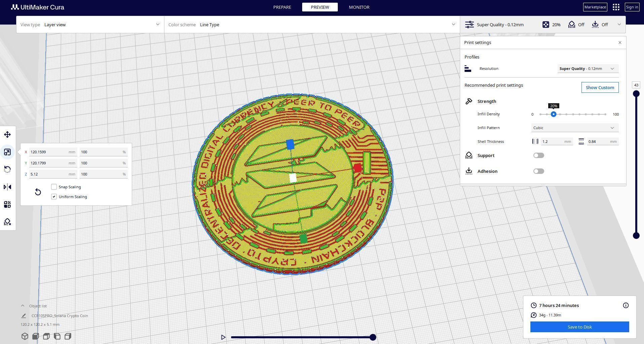This screenshot has height=344, width=644.
Task: Open the Per Model Settings tool
Action: click(x=7, y=204)
